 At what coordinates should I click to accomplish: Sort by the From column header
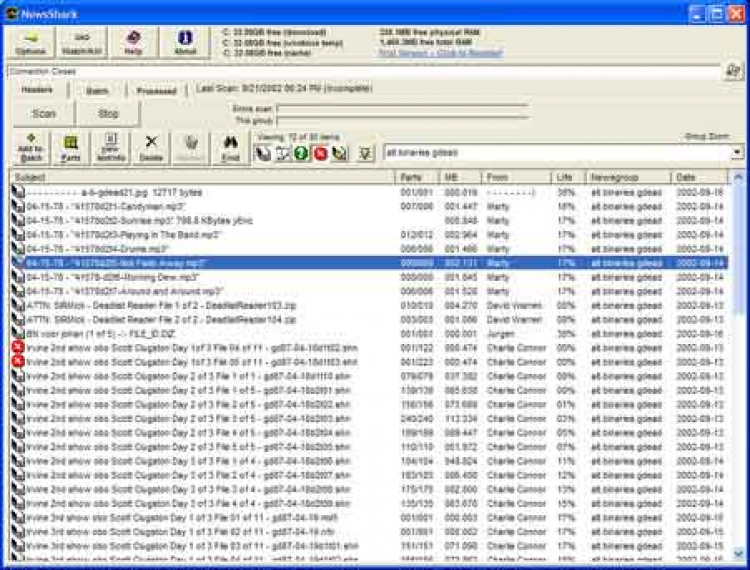(516, 177)
